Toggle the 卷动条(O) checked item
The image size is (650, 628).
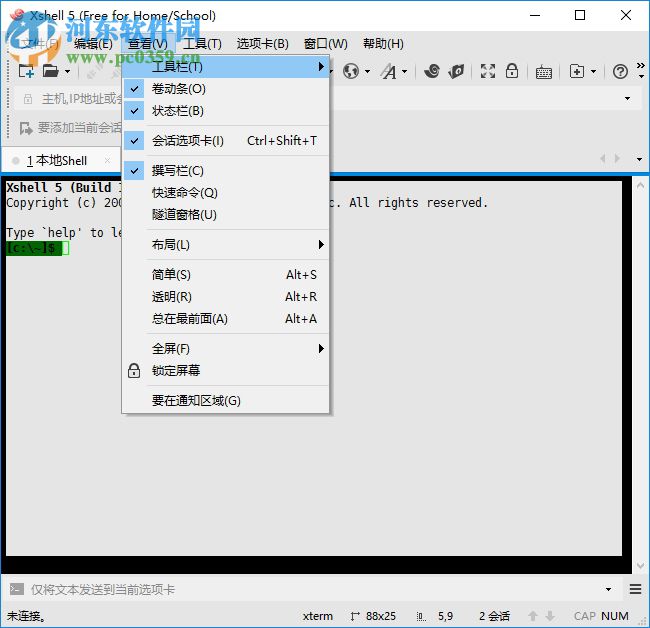[226, 89]
